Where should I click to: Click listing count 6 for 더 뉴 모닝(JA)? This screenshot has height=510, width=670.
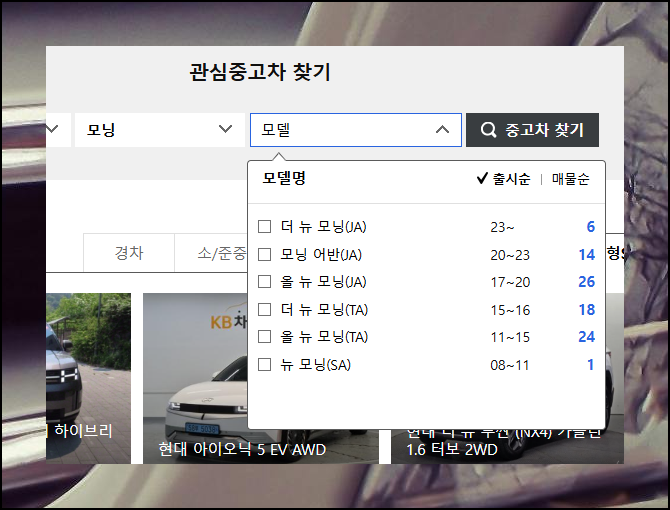(x=591, y=226)
